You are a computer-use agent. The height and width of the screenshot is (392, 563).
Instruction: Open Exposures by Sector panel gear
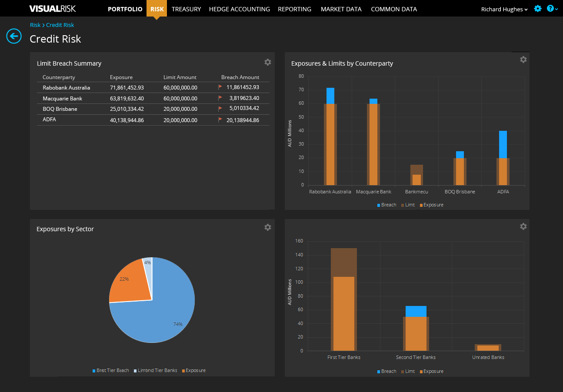coord(268,227)
